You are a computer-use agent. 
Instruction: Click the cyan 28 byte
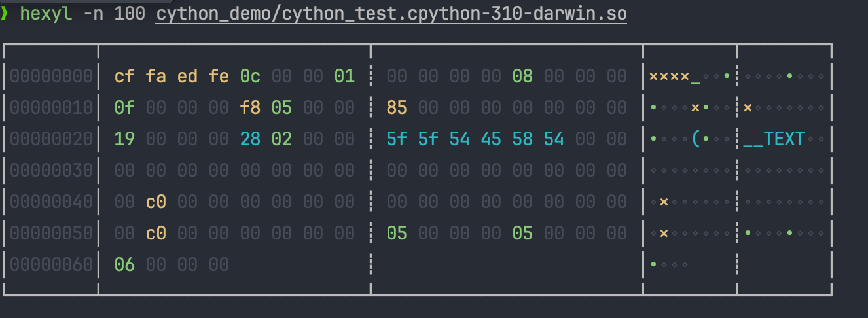click(x=250, y=139)
